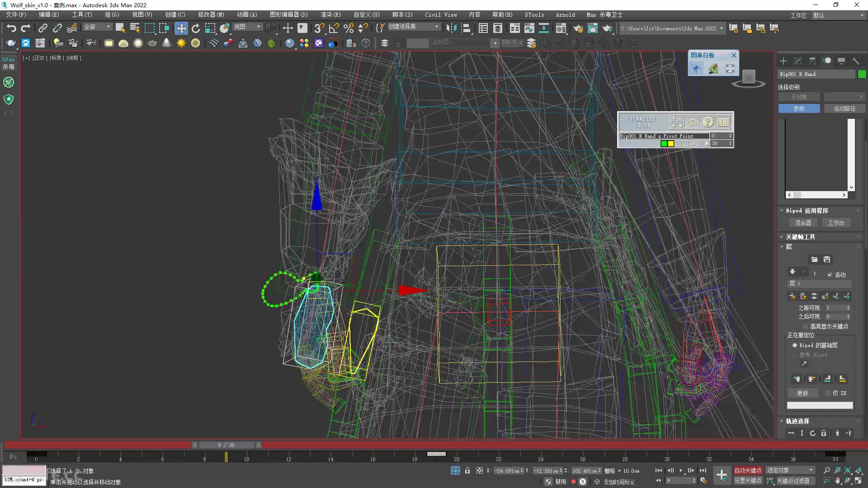The width and height of the screenshot is (868, 488).
Task: Open the 创建选择集 named selection dropdown
Action: (414, 27)
